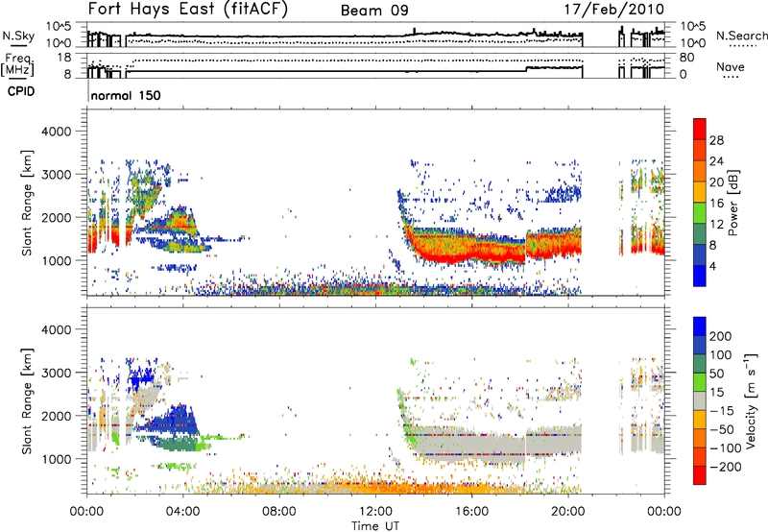The height and width of the screenshot is (532, 768).
Task: Click the date '17/Feb/2010'
Action: click(614, 10)
